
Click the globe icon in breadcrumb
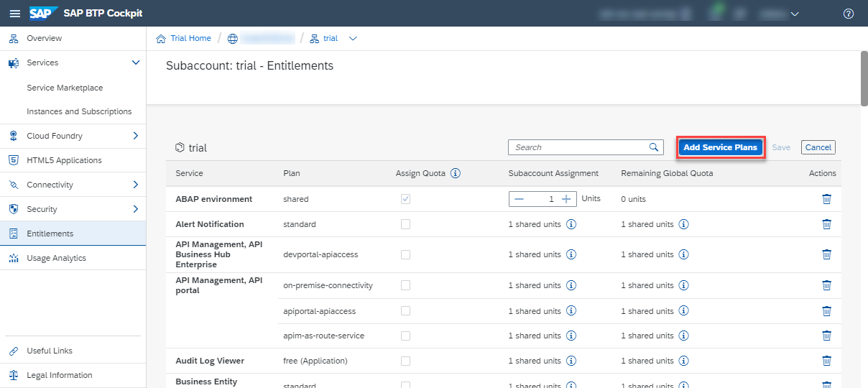(232, 38)
